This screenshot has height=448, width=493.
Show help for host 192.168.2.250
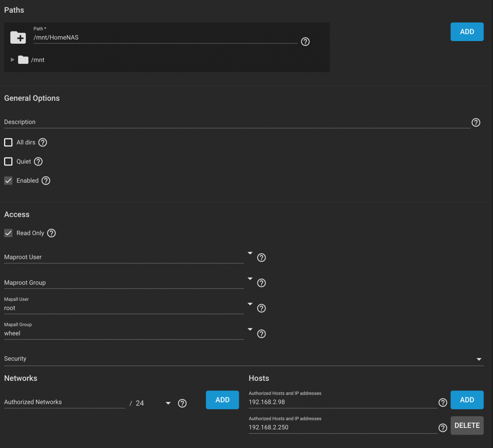tap(443, 428)
